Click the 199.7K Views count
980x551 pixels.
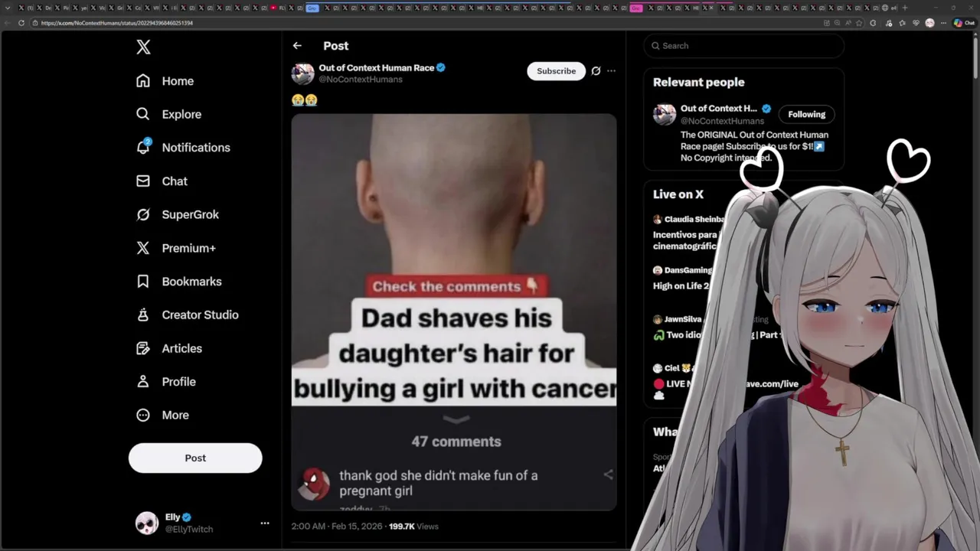[x=413, y=527]
